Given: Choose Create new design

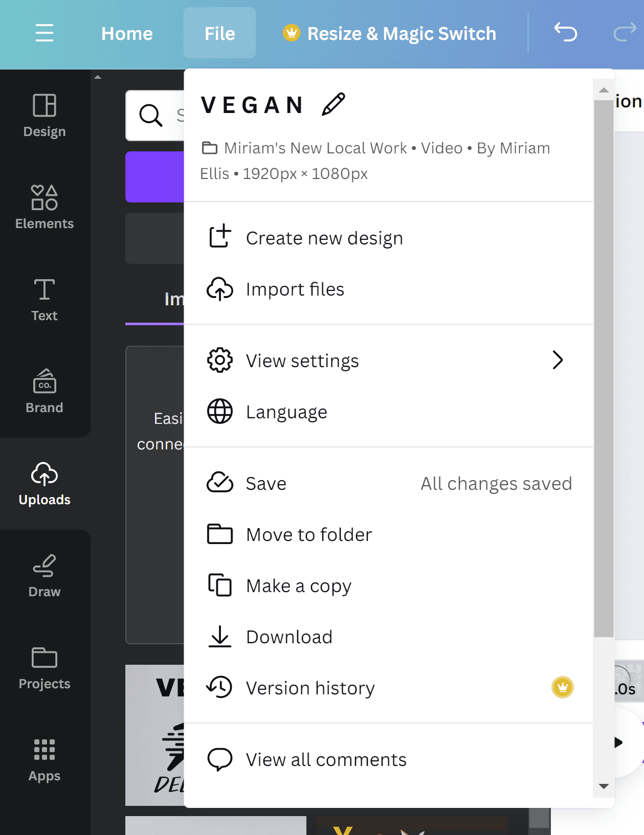Looking at the screenshot, I should tap(324, 238).
